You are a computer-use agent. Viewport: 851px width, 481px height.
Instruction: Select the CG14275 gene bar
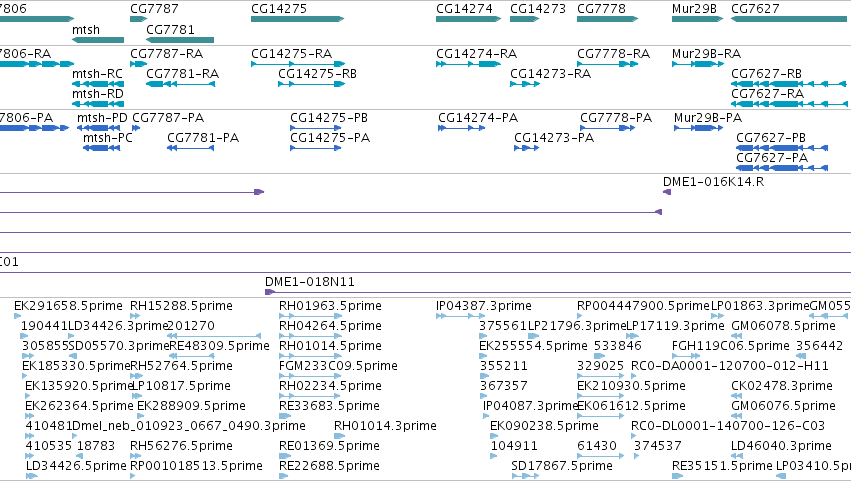point(297,19)
